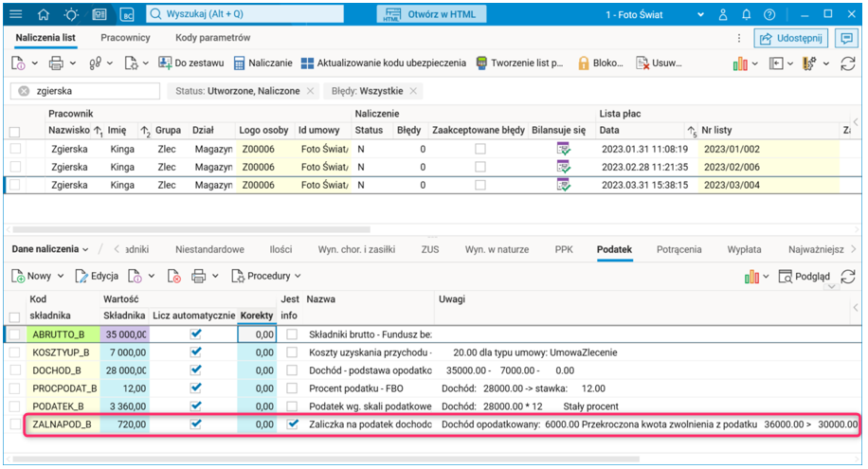Switch to Kody parametrów tab
This screenshot has height=469, width=868.
(x=213, y=38)
